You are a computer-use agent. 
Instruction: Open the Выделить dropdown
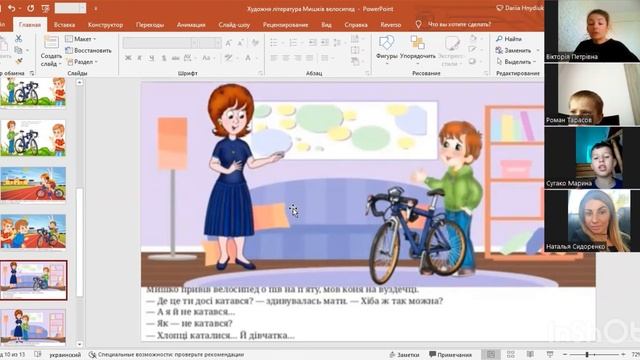[x=516, y=62]
